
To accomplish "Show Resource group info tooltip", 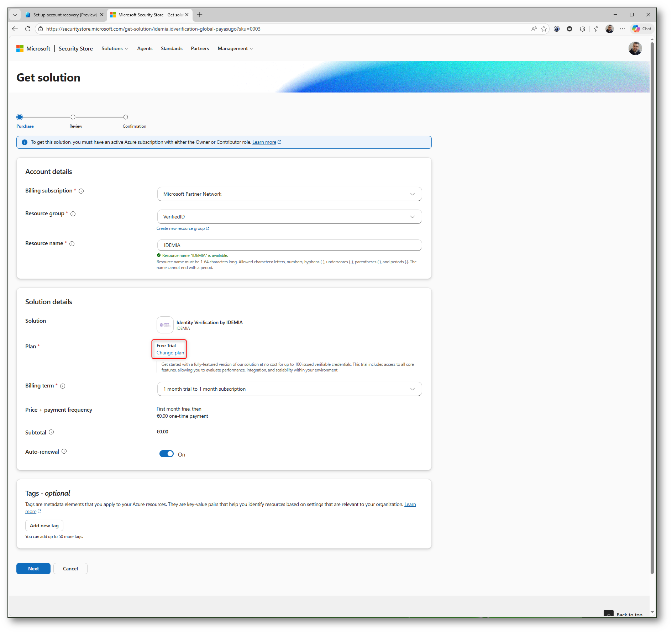I will click(x=73, y=214).
